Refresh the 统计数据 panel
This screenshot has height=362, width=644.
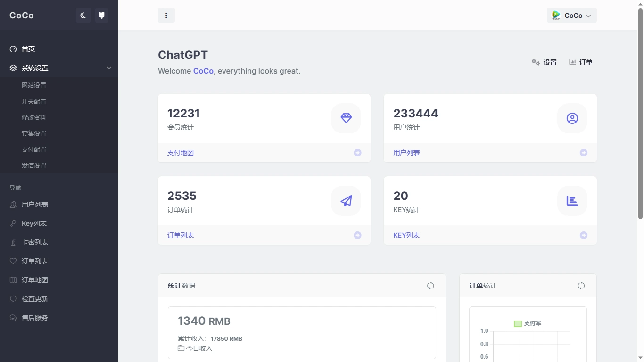click(x=430, y=286)
